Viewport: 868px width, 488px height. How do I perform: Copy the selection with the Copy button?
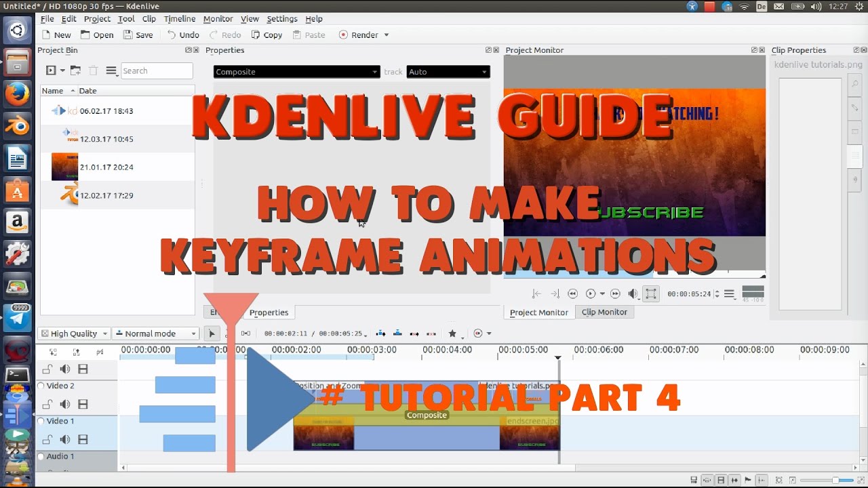click(x=267, y=35)
